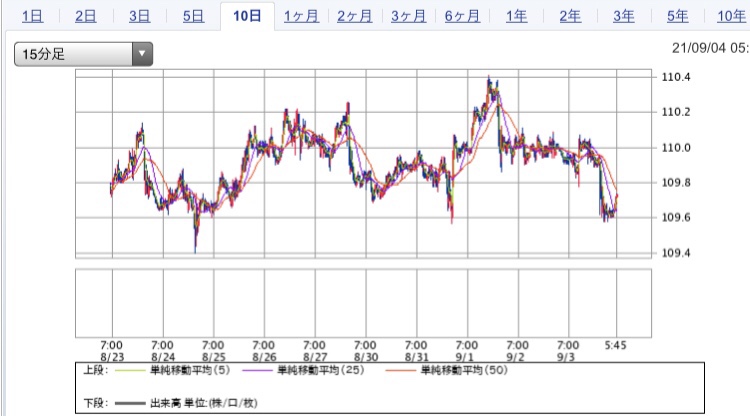This screenshot has width=750, height=416.
Task: Click the 109.6 price axis label
Action: 676,218
